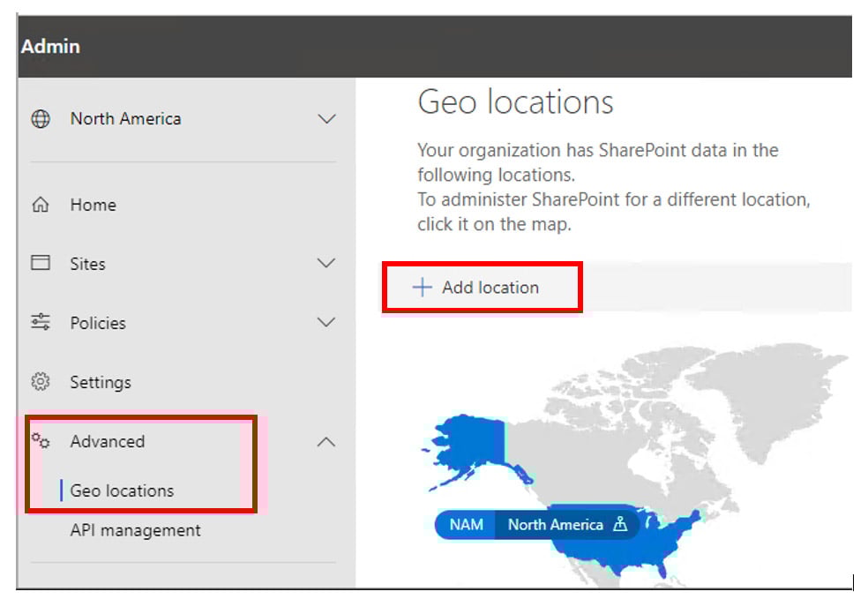Click the Geo locations page heading
This screenshot has height=614, width=868.
515,102
